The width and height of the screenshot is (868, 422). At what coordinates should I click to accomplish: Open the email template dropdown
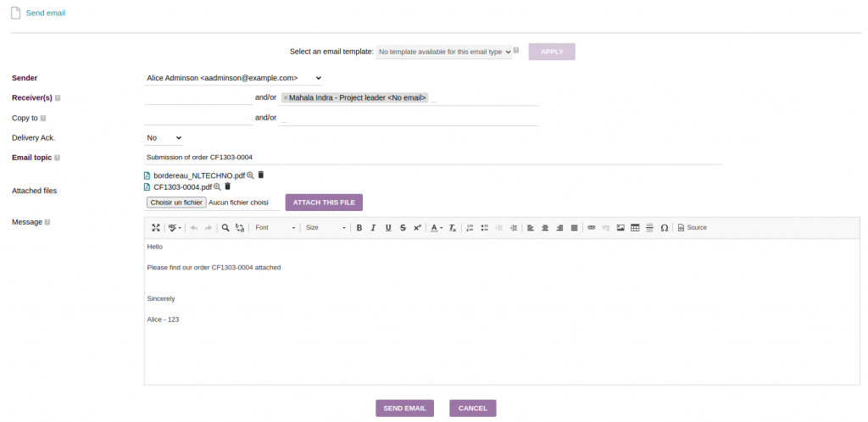444,52
